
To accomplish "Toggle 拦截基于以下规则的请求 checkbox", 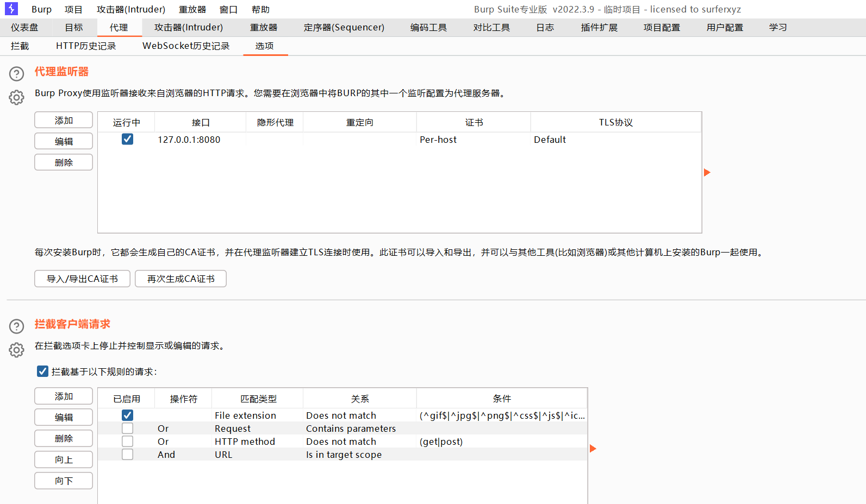I will [x=42, y=371].
